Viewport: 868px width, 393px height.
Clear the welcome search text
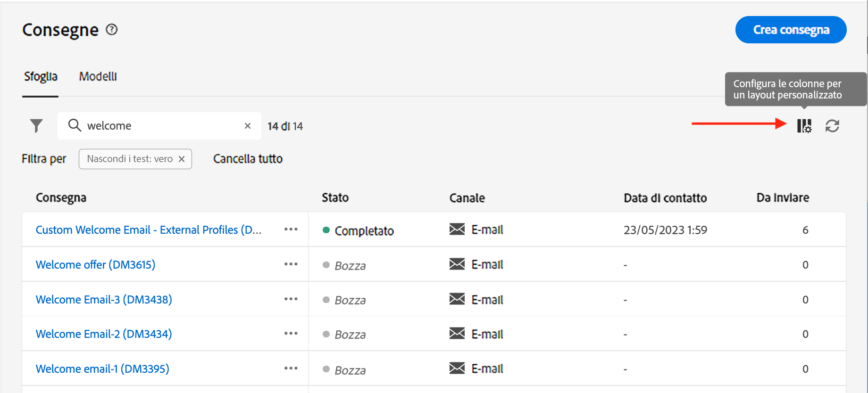coord(248,126)
